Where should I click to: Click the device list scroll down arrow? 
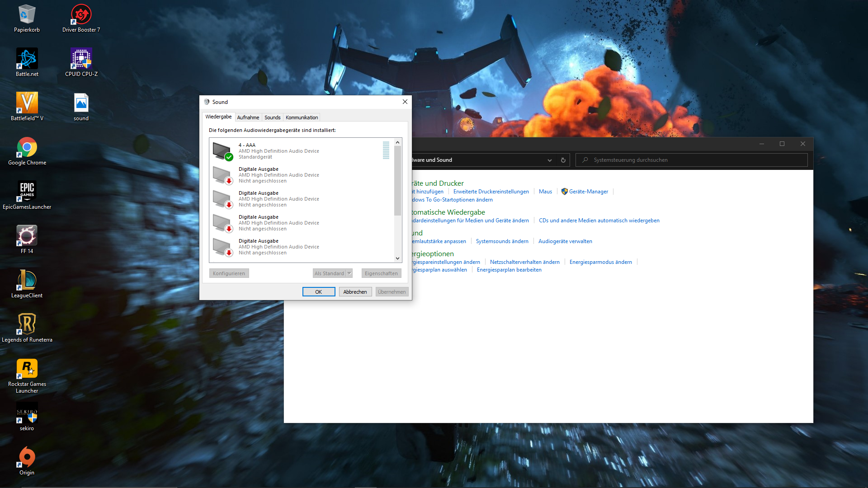[397, 258]
